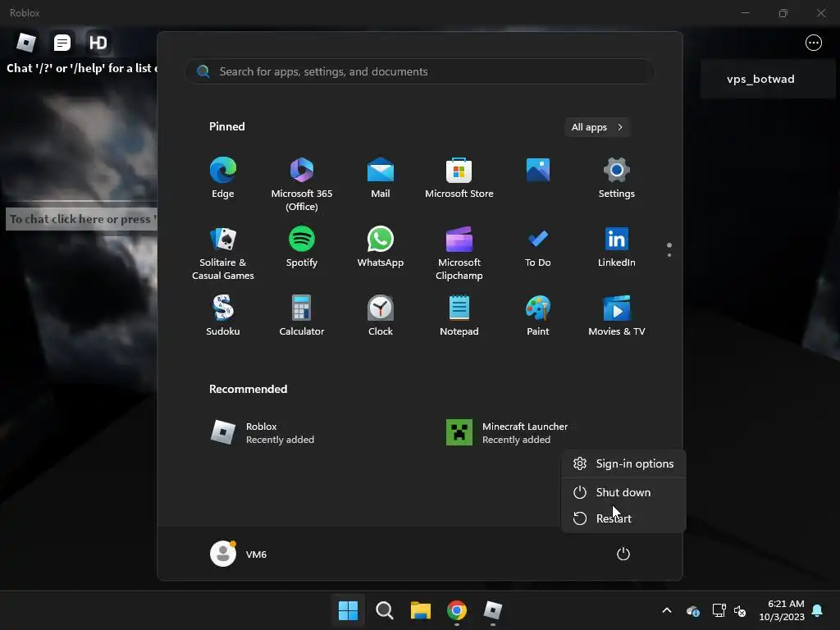Launch LinkedIn from pinned apps
Screen dimensions: 840x630
[617, 247]
